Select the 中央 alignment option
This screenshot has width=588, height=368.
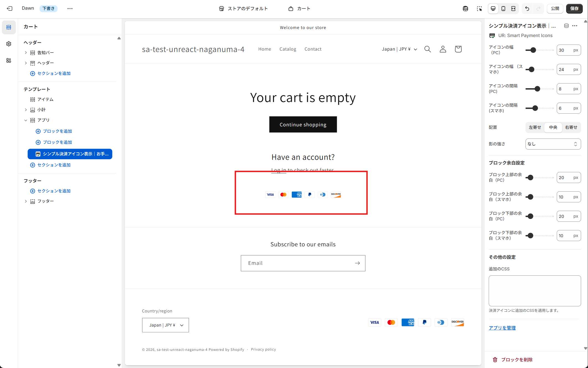(553, 127)
